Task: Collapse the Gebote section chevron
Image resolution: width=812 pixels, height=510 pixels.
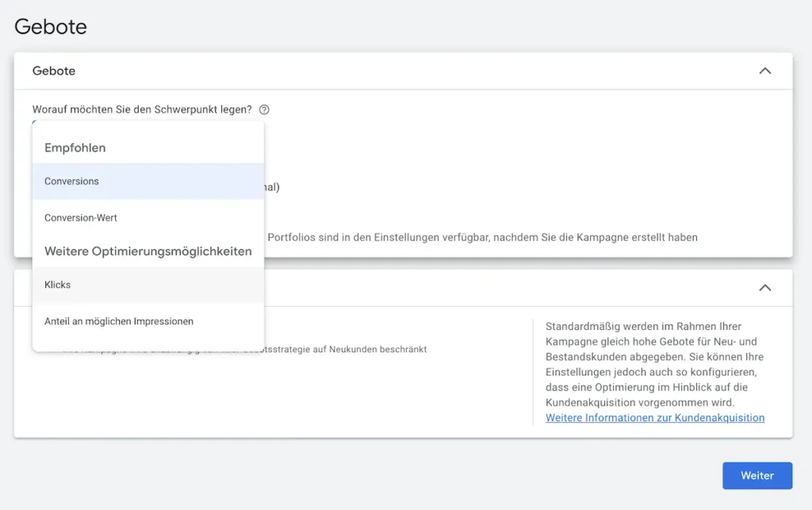Action: [765, 71]
